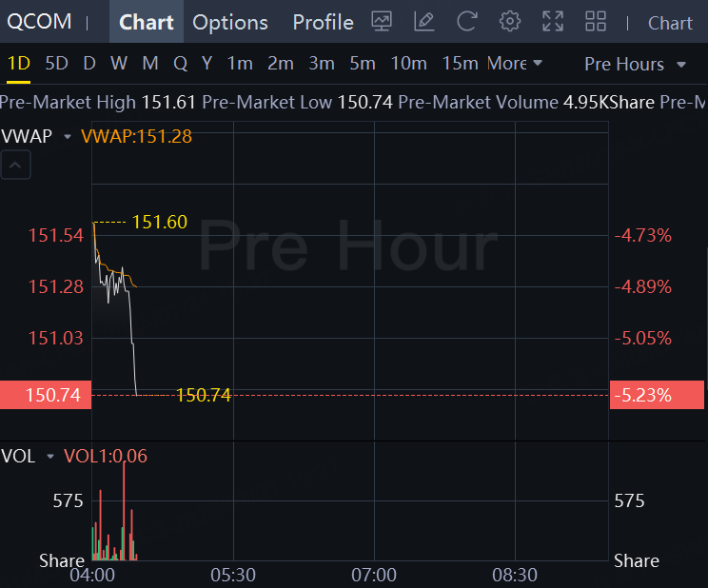Click the red 150.74 price label
708x588 pixels.
pyautogui.click(x=46, y=395)
